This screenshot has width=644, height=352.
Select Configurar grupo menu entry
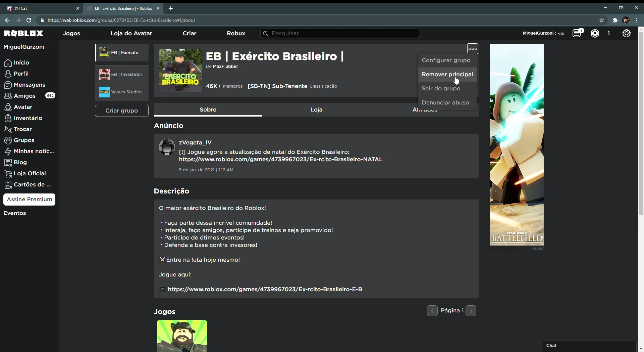pos(447,60)
